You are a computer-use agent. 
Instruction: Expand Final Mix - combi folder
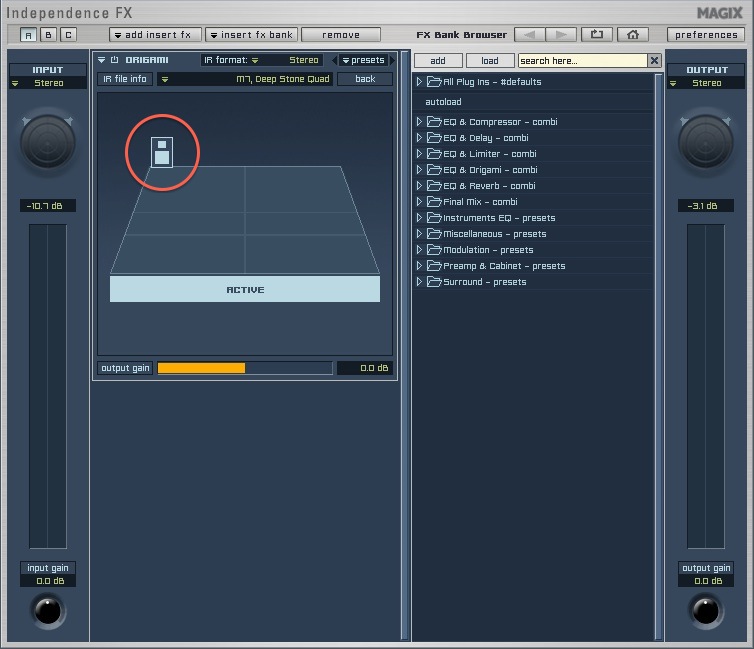[419, 202]
